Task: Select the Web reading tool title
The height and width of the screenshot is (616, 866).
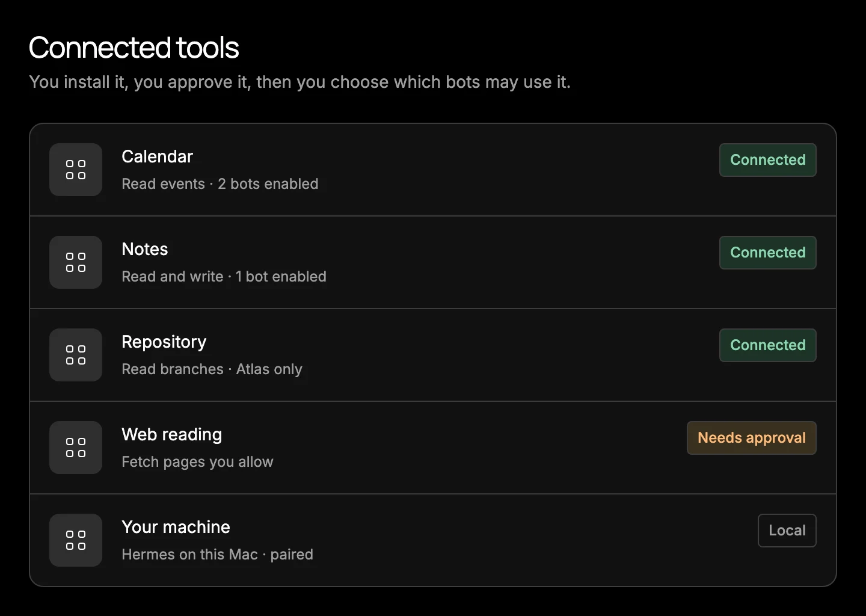Action: click(x=172, y=434)
